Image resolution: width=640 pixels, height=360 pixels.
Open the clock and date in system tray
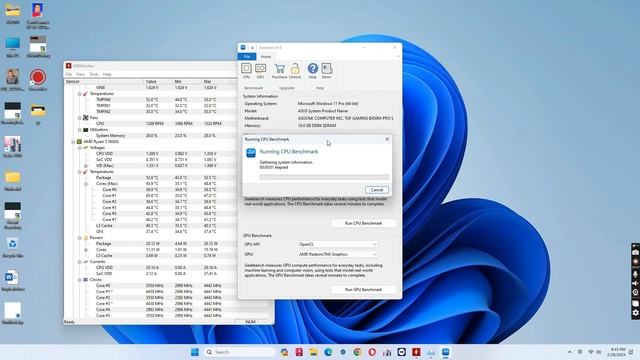point(617,352)
